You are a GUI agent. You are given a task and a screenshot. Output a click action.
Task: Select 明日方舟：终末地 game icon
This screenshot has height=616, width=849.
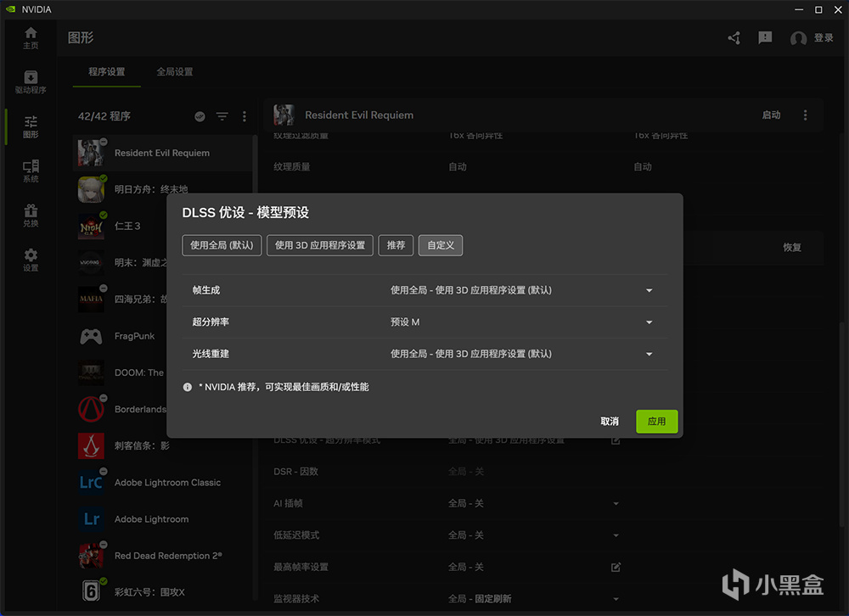click(91, 189)
